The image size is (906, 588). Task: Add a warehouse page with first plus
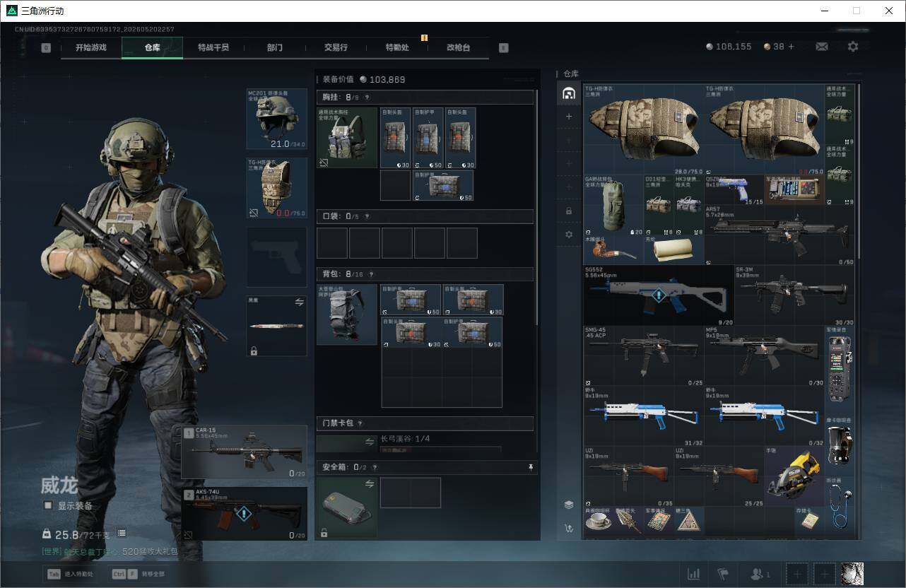569,116
